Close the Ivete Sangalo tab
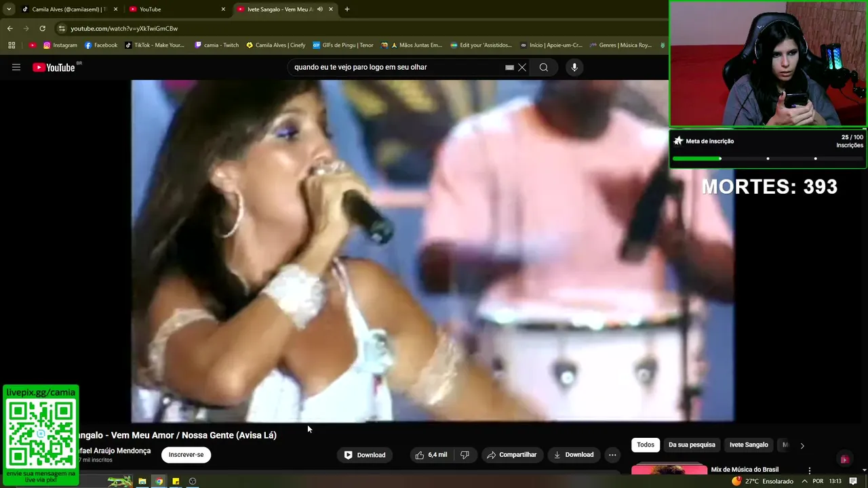The height and width of the screenshot is (488, 868). [331, 9]
